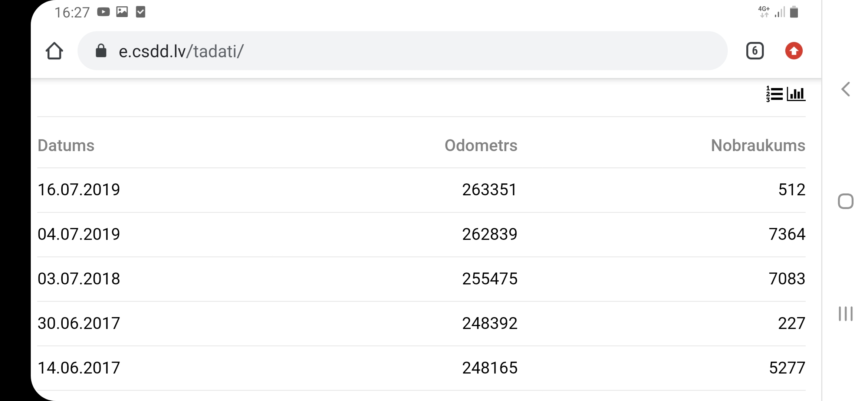The height and width of the screenshot is (401, 868).
Task: Select the 16.07.2019 date row
Action: 79,190
